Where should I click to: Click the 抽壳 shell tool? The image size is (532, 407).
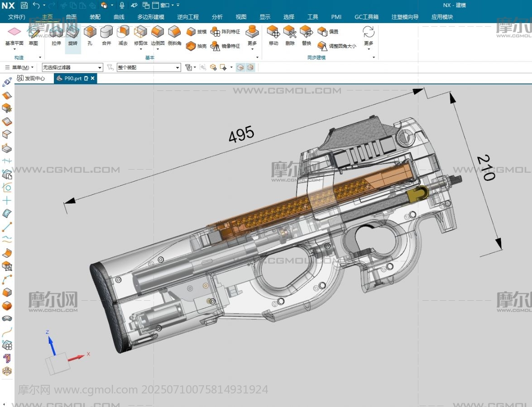point(197,46)
